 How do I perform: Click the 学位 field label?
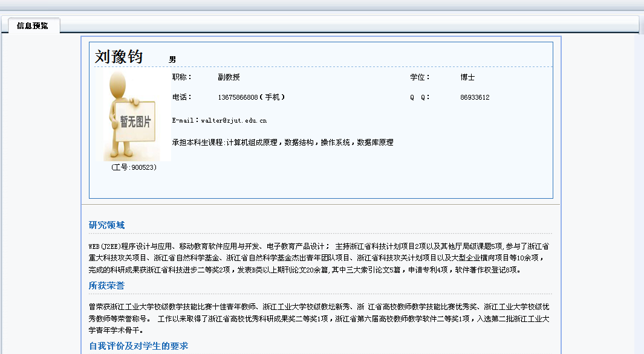(420, 77)
